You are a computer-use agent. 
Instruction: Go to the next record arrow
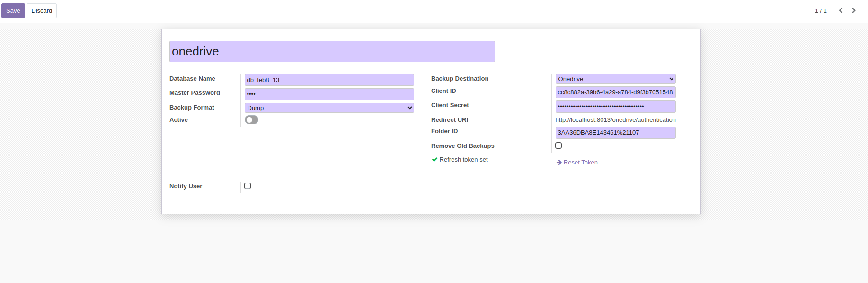pyautogui.click(x=854, y=10)
